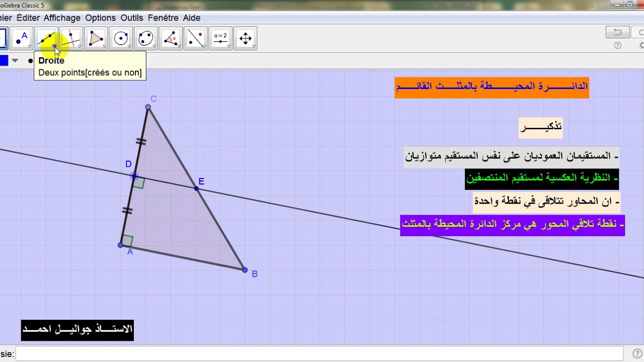Select point A at the right angle
Screen dimensions: 644x362
coord(121,245)
